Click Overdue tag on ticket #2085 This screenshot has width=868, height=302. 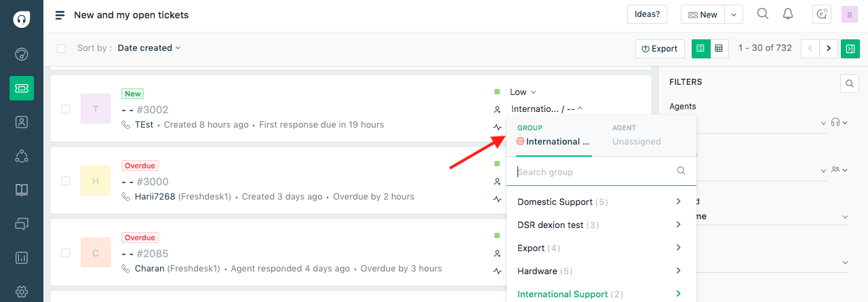[140, 238]
